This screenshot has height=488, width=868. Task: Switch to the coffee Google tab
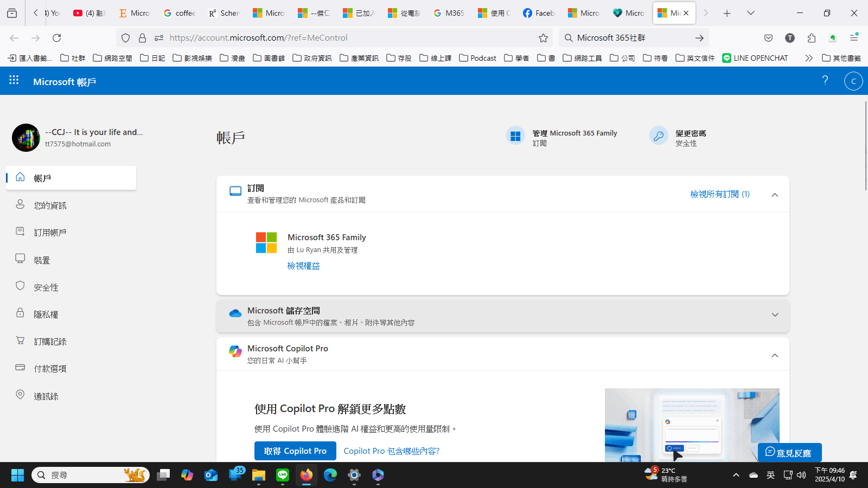(180, 13)
